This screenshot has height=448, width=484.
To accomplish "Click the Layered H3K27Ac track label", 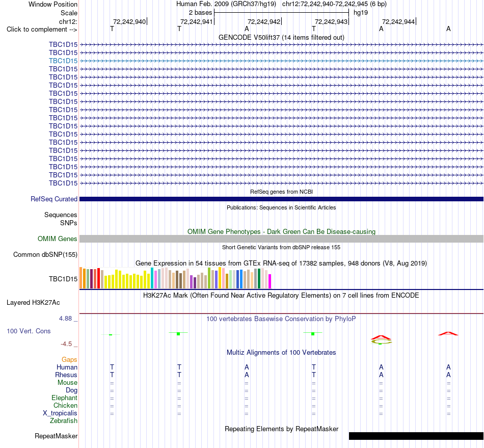I will coord(33,303).
